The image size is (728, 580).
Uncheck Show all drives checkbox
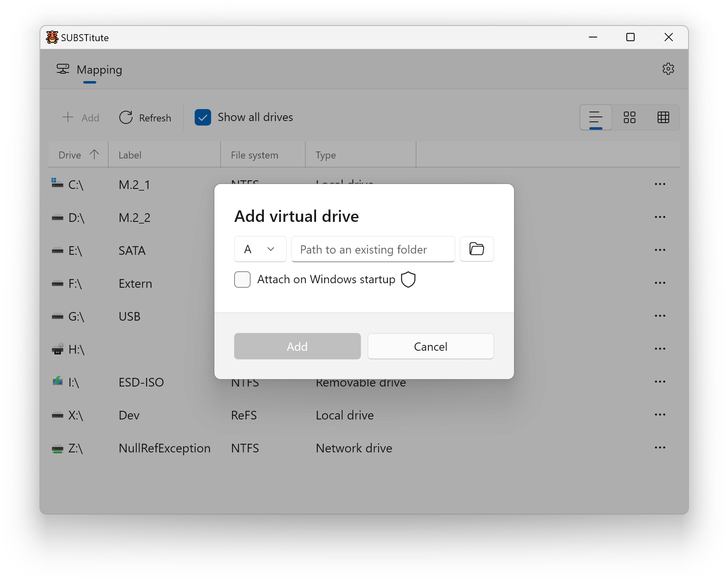[203, 117]
